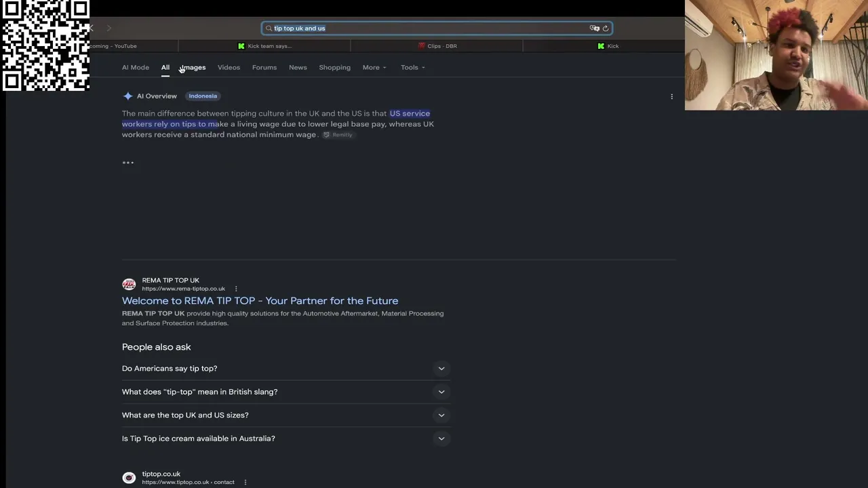Click the webcam overlay video
The width and height of the screenshot is (868, 488).
(x=776, y=55)
